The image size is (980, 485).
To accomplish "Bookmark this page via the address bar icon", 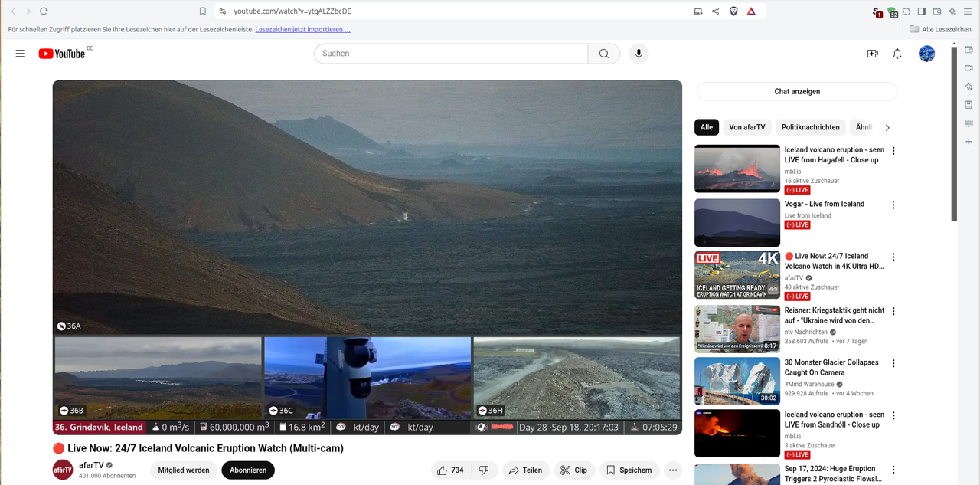I will (x=203, y=11).
